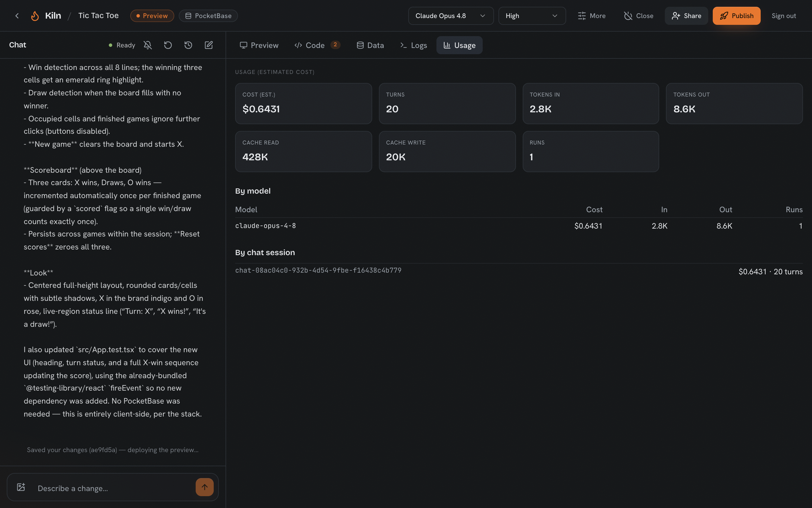This screenshot has width=812, height=508.
Task: Click the Describe a change input field
Action: (x=113, y=489)
